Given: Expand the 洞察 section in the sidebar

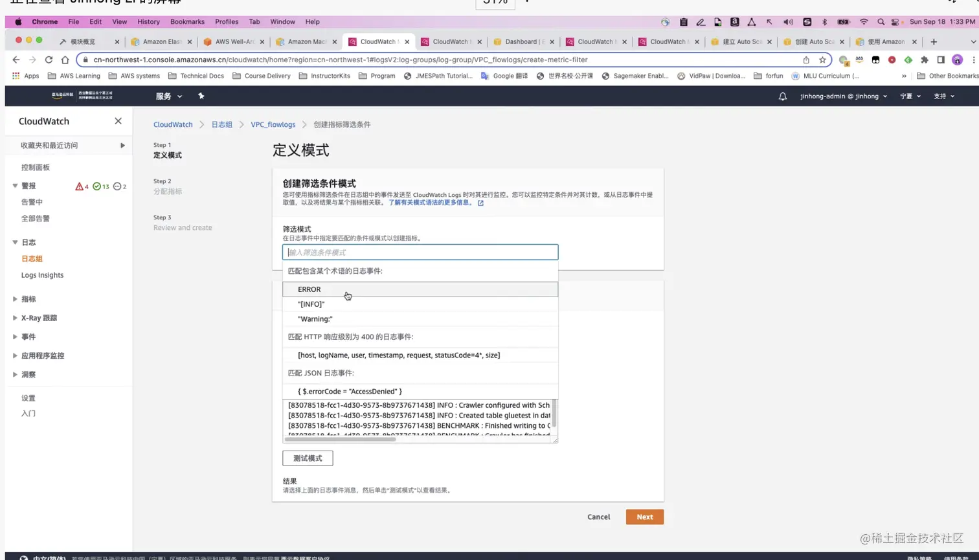Looking at the screenshot, I should [15, 374].
